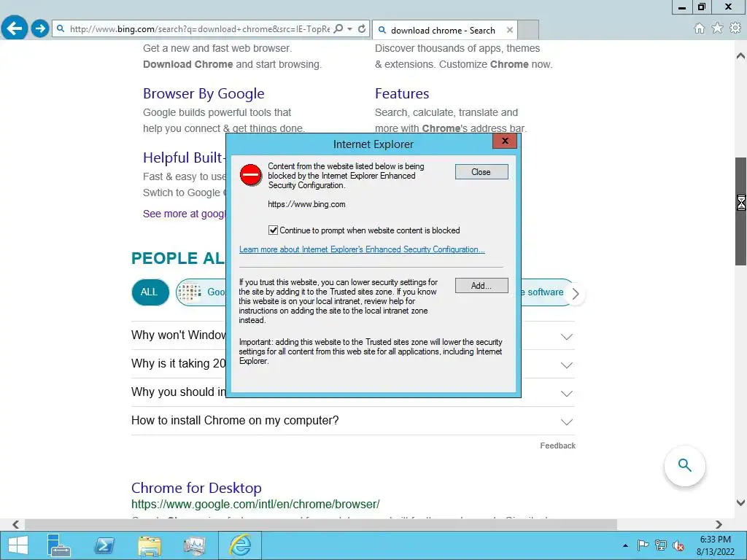Screen dimensions: 747x560
Task: Open the Tools gear icon
Action: (735, 28)
